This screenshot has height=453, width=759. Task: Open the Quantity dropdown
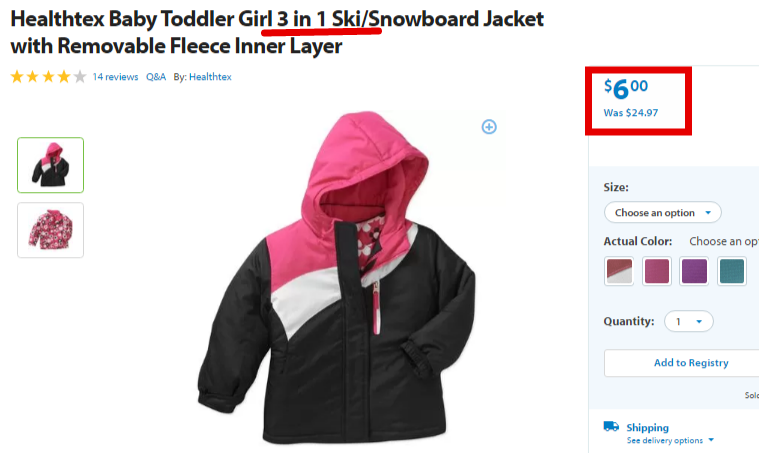(x=688, y=321)
